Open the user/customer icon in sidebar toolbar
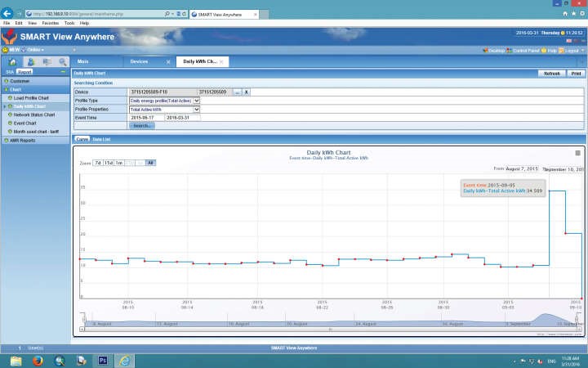Viewport: 588px width, 368px height. click(31, 62)
